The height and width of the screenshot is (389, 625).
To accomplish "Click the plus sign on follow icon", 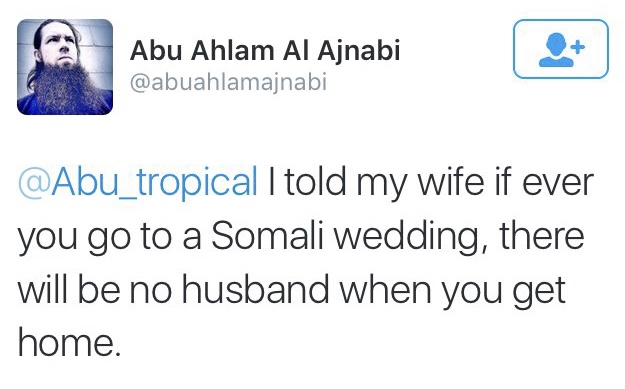I will (x=577, y=47).
